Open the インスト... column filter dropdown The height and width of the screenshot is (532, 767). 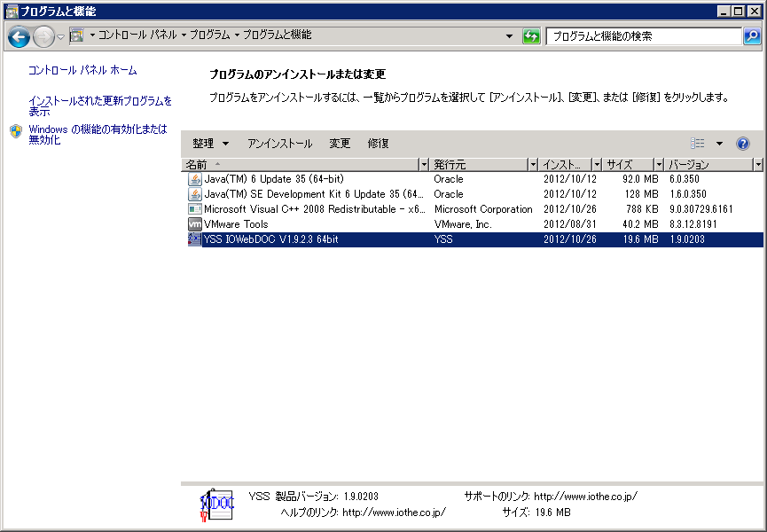click(x=597, y=165)
